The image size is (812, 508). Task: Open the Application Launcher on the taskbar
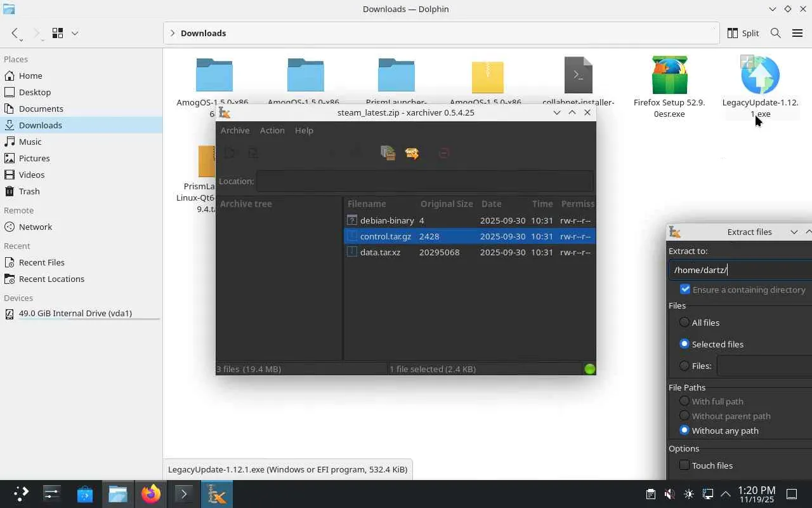tap(20, 493)
